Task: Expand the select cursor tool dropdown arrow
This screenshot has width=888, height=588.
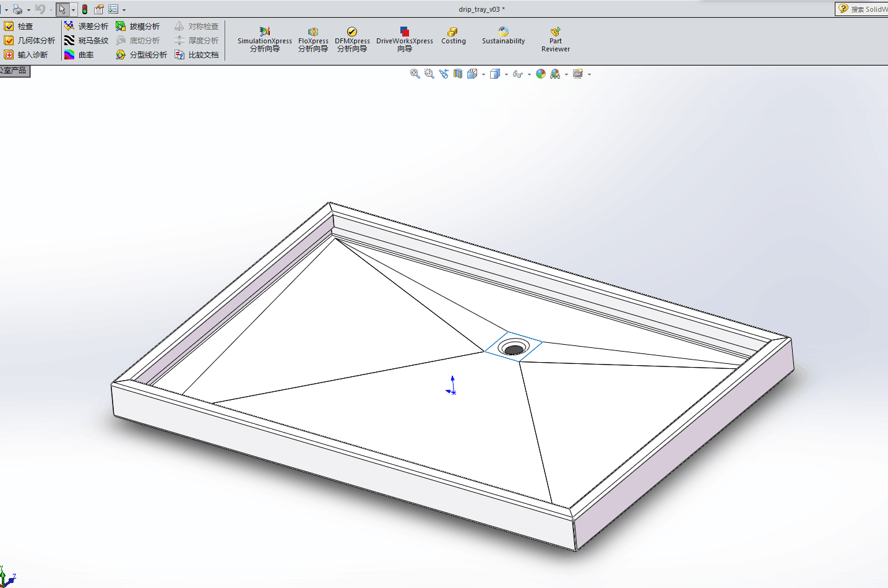Action: pyautogui.click(x=73, y=9)
